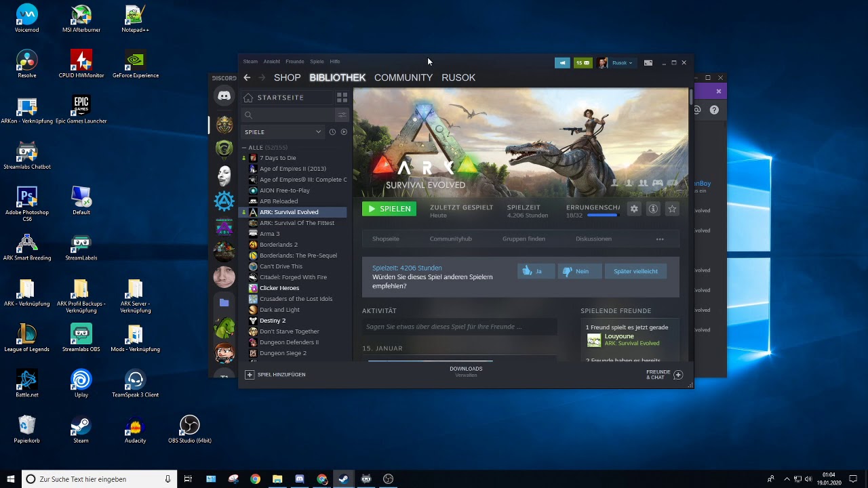Click the blue gear server icon in Discord
The height and width of the screenshot is (488, 868).
coord(224,201)
